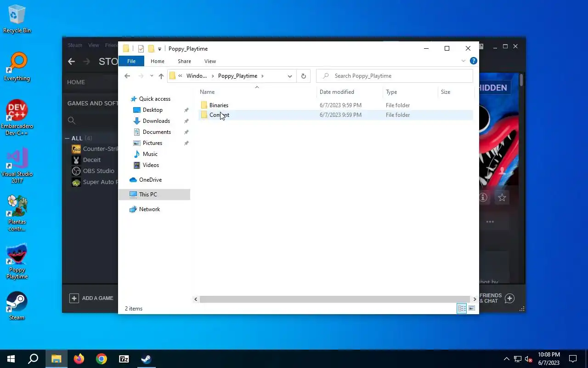Collapse the ALL category in Steam library
The image size is (588, 368).
coord(67,138)
